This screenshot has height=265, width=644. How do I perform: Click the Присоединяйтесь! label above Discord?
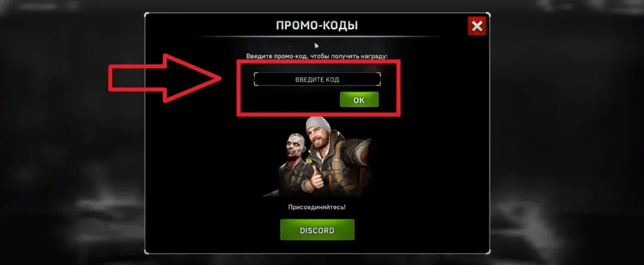(x=317, y=207)
